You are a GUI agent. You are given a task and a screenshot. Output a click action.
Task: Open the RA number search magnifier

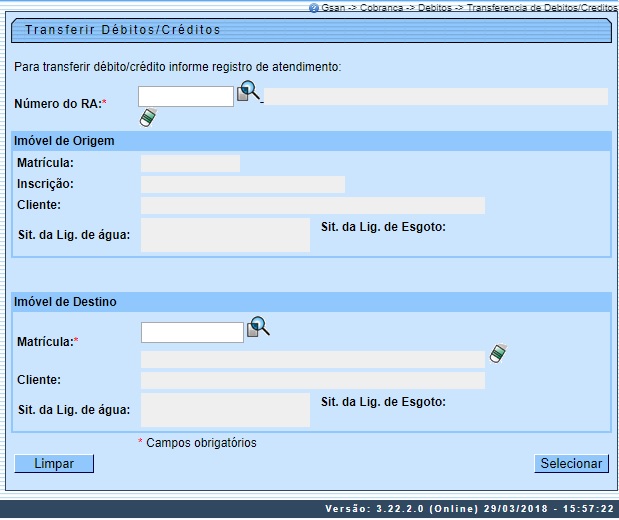(x=248, y=91)
